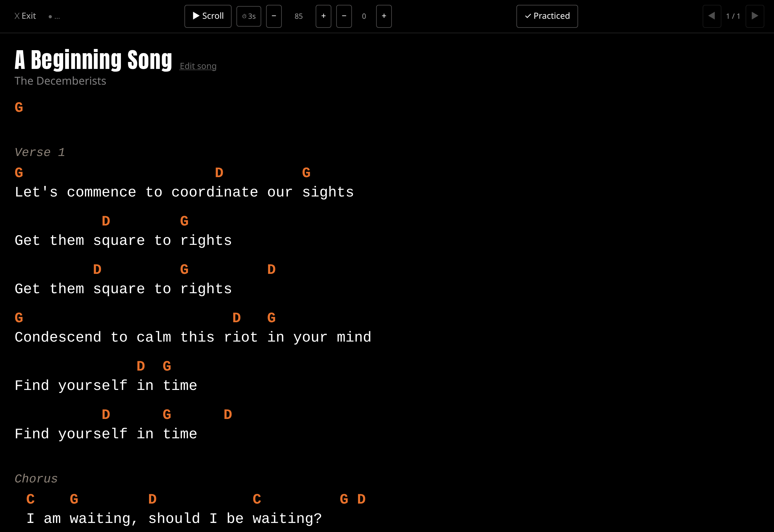This screenshot has width=774, height=532.
Task: Click the G chord above "sights"
Action: point(306,173)
